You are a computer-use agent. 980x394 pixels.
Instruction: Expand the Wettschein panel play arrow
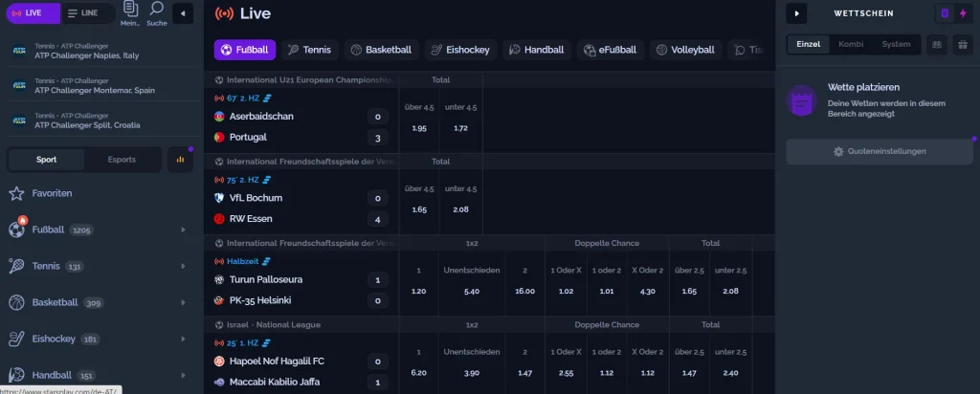796,13
